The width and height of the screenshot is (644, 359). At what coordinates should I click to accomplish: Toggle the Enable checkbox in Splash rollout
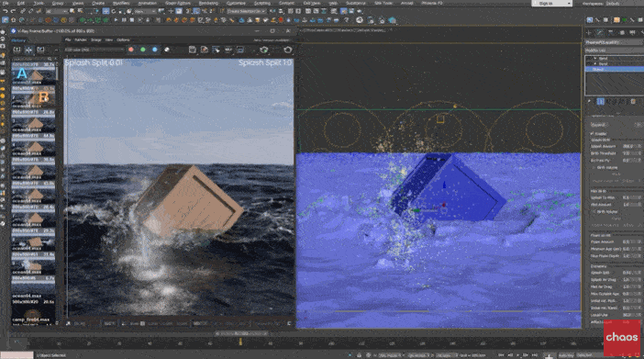[593, 134]
